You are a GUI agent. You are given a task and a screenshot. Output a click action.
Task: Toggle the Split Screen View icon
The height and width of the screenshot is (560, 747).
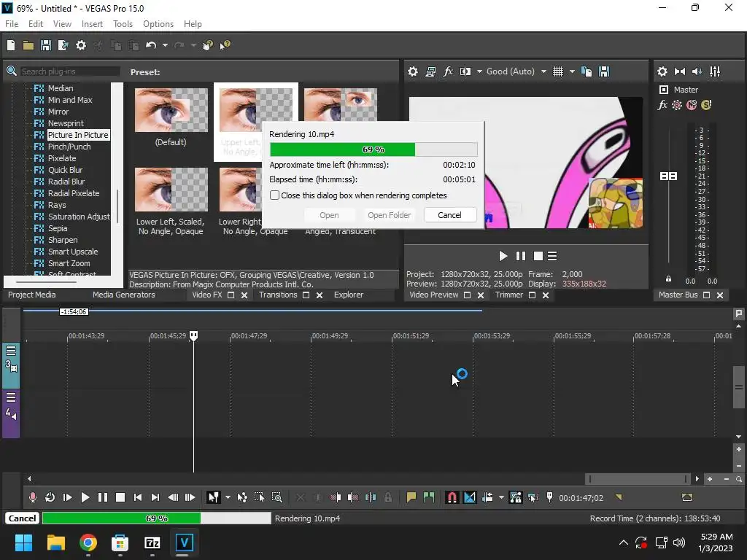[465, 71]
